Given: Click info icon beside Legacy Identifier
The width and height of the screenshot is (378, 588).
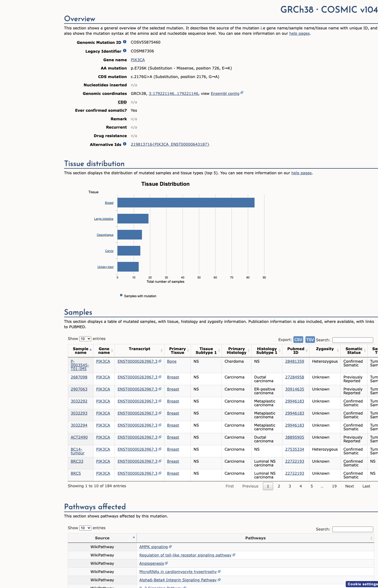Looking at the screenshot, I should [125, 51].
